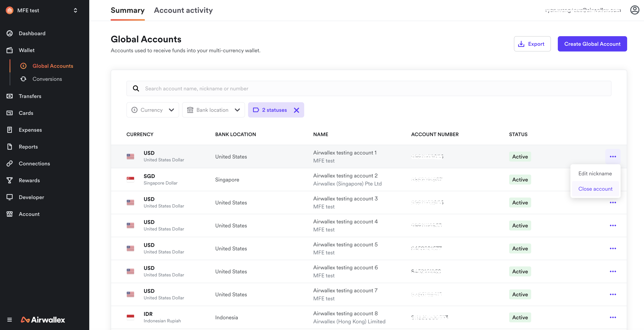
Task: Click the Developer monitor icon
Action: click(x=10, y=197)
